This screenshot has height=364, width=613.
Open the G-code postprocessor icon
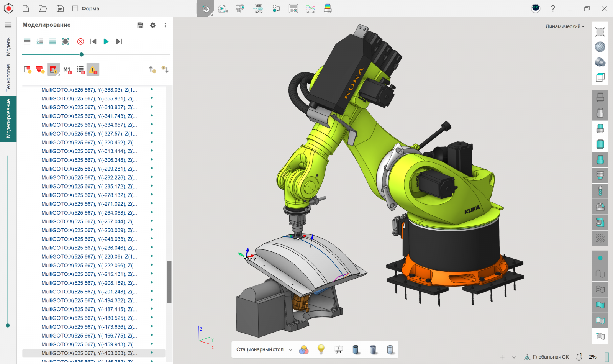(x=259, y=8)
